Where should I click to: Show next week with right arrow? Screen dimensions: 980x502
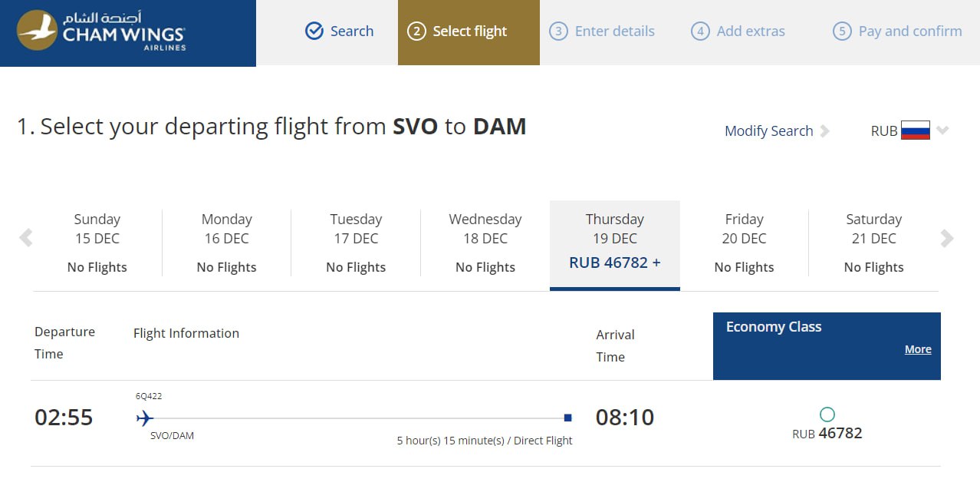tap(947, 239)
